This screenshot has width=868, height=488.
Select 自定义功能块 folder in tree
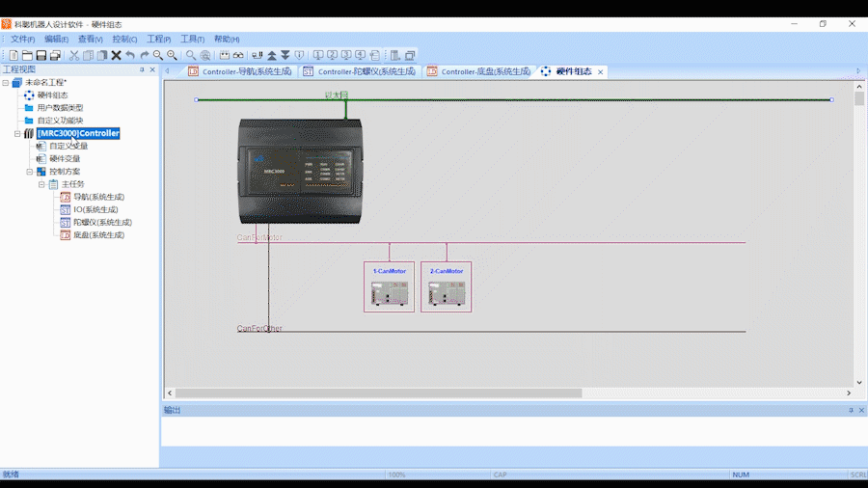coord(60,121)
